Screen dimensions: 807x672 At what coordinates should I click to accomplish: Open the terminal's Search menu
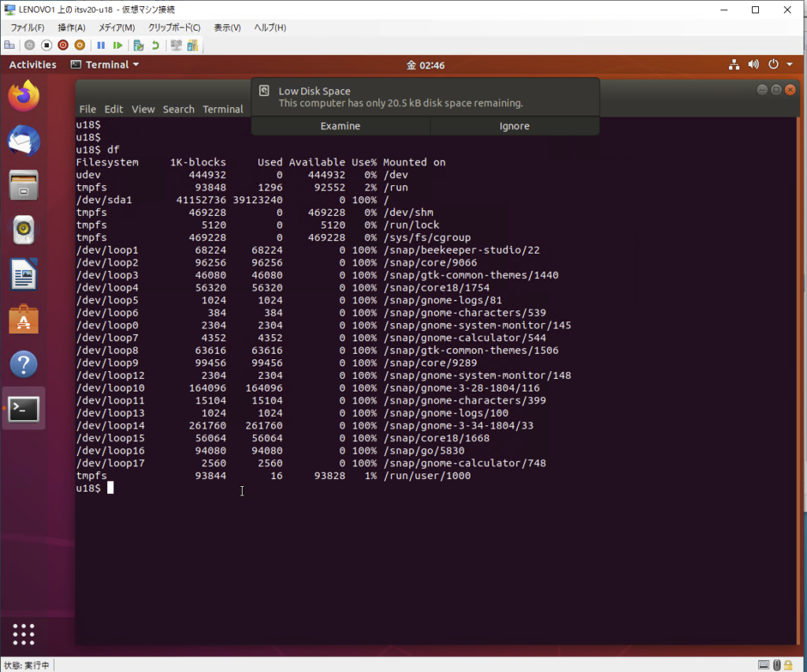click(178, 110)
